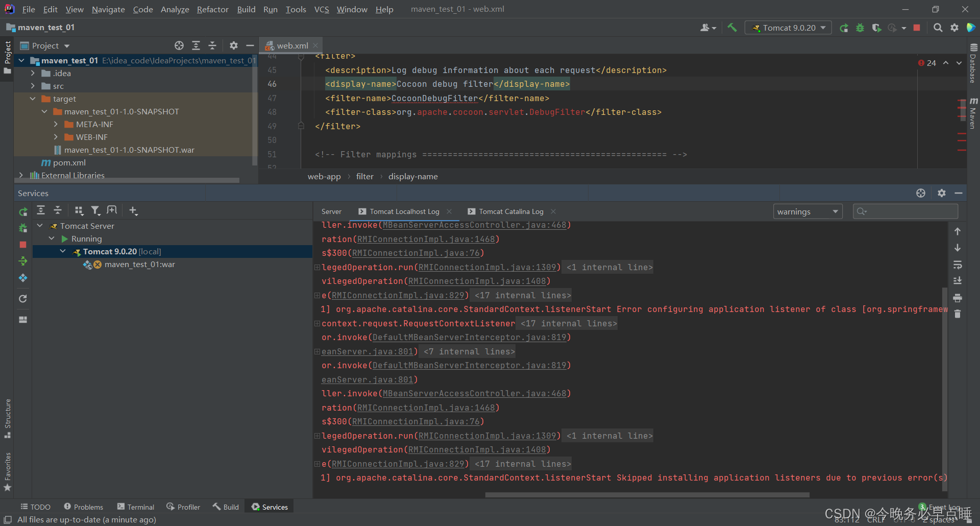Stop the running Tomcat via red square toolbar icon

coord(917,28)
